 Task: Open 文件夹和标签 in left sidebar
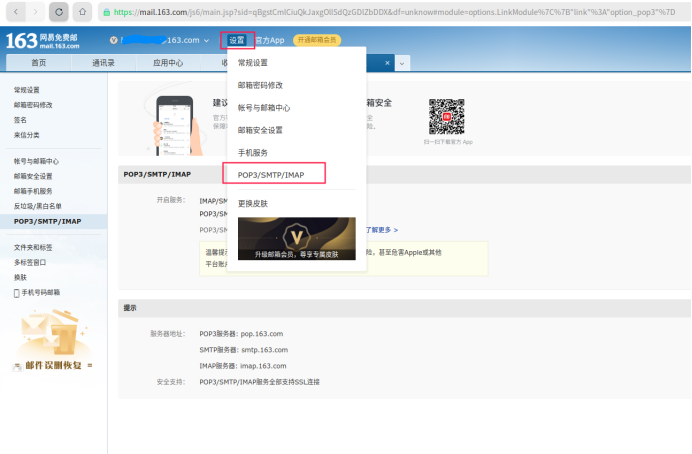(33, 248)
